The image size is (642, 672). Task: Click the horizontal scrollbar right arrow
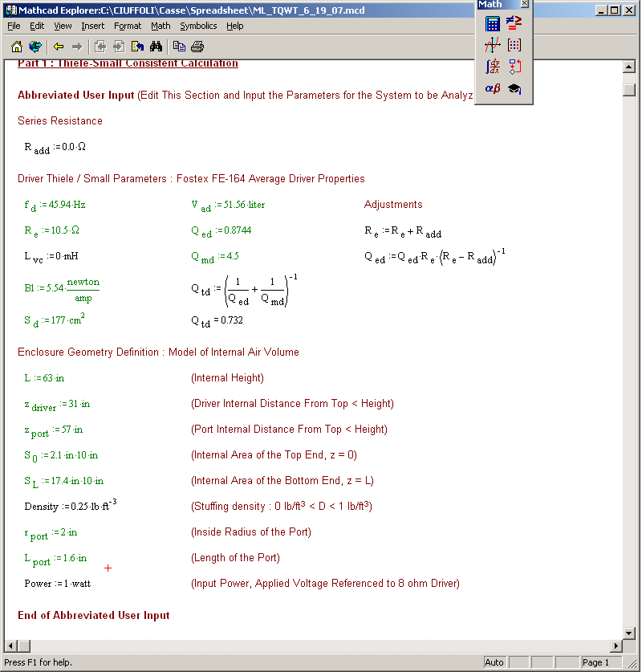tap(617, 646)
